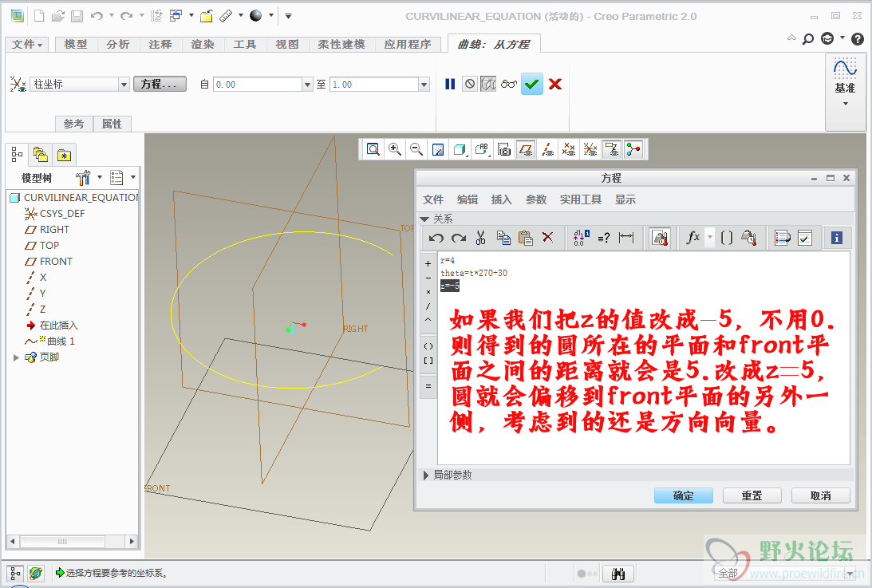Click the brackets insert icon
872x588 pixels.
726,238
